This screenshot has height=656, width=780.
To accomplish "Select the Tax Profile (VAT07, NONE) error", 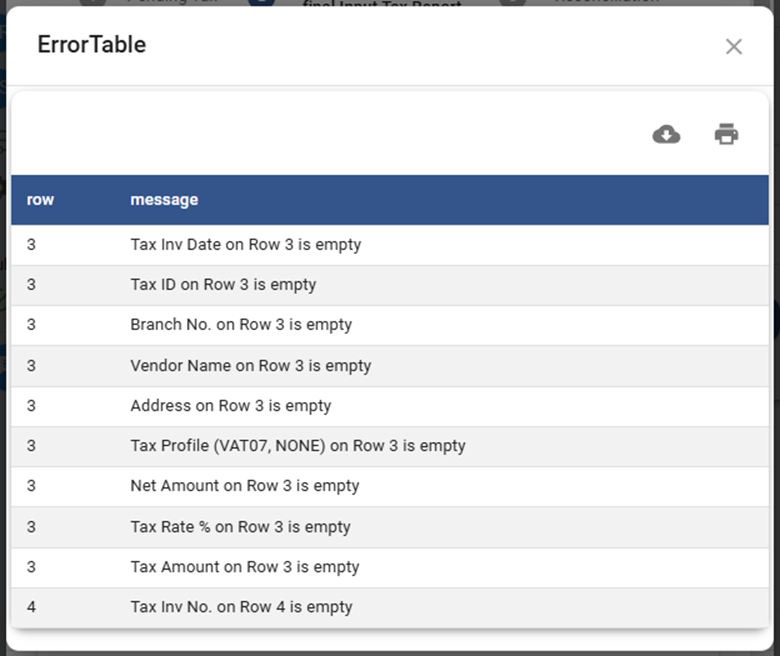I will coord(297,446).
